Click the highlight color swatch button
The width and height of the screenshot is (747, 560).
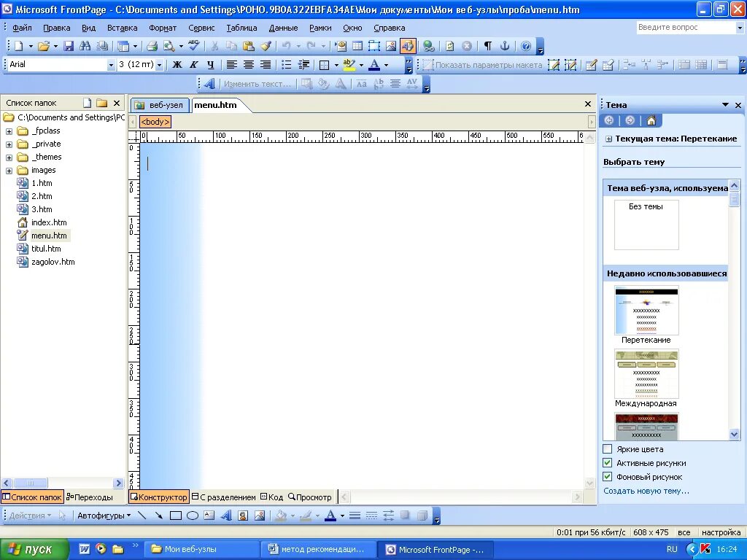[x=349, y=65]
